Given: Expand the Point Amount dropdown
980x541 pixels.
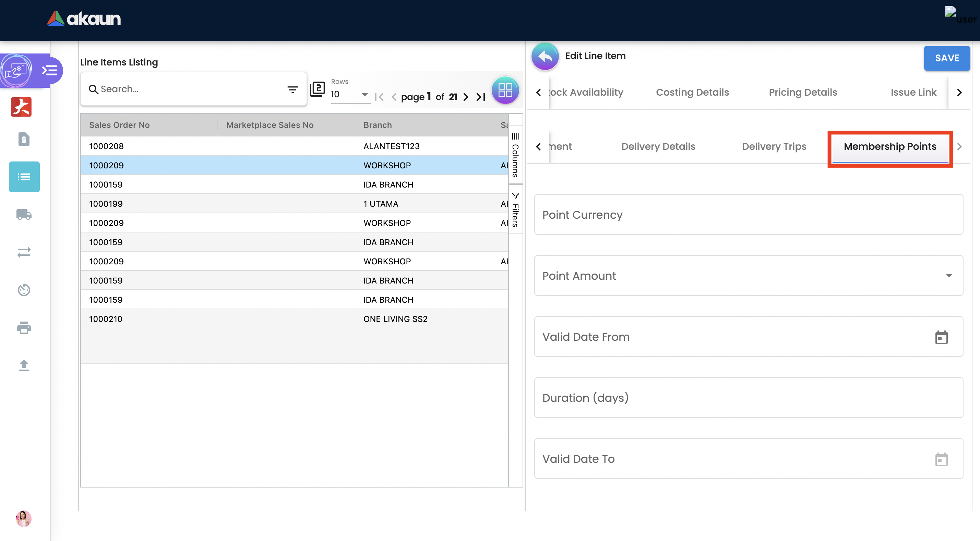Looking at the screenshot, I should (x=948, y=276).
